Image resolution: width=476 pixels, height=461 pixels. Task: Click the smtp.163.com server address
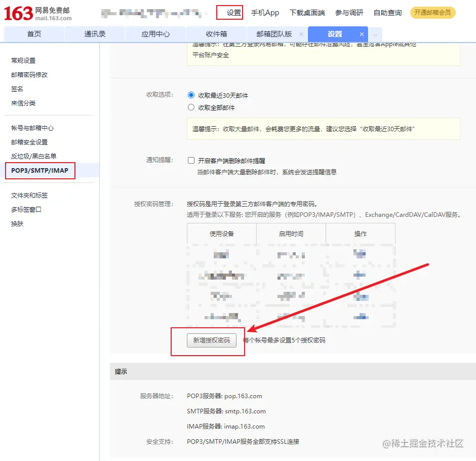pyautogui.click(x=245, y=411)
